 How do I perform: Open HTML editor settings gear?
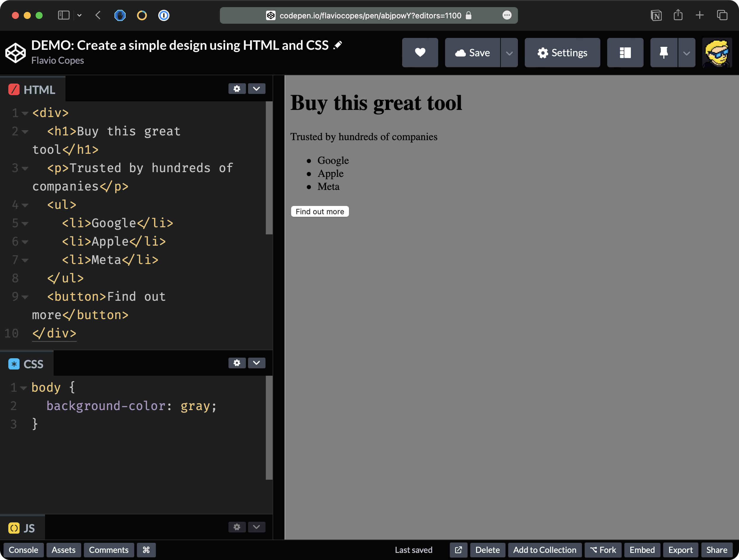tap(237, 89)
